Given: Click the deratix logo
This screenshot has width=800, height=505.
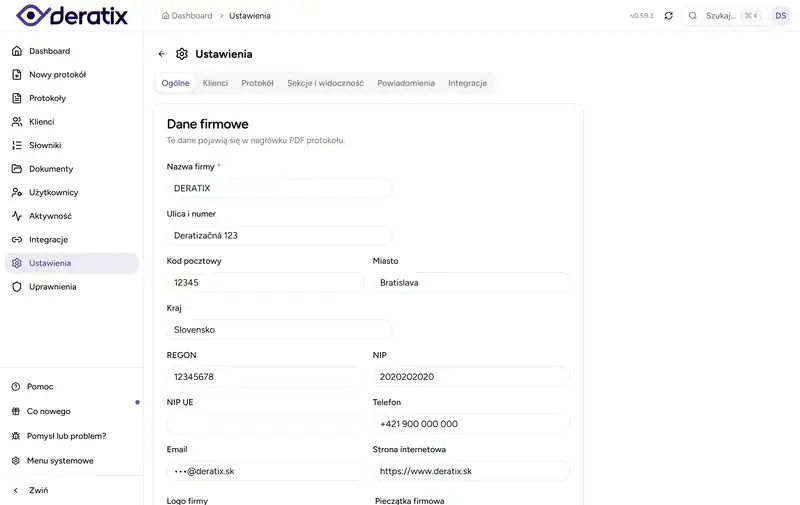Looking at the screenshot, I should pos(72,15).
